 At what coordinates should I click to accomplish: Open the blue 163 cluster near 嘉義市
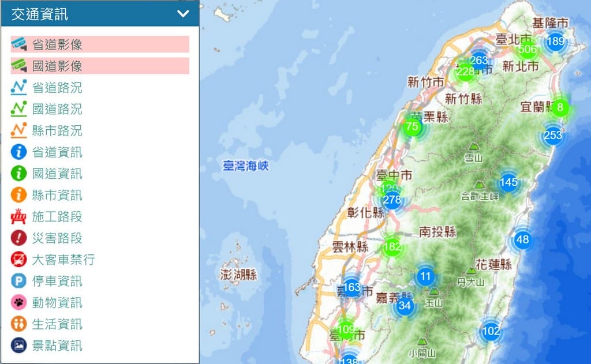[352, 287]
